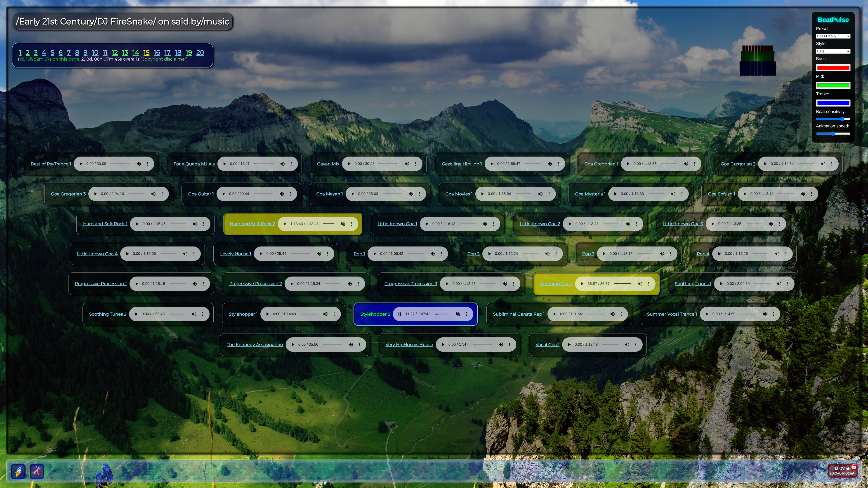The height and width of the screenshot is (488, 868).
Task: Open options menu on Gezellige HipHop 1 player
Action: 558,164
